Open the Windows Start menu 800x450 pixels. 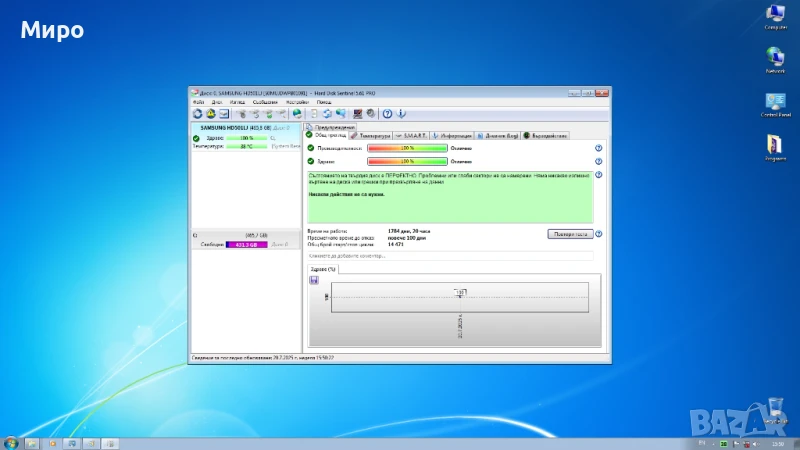[11, 442]
